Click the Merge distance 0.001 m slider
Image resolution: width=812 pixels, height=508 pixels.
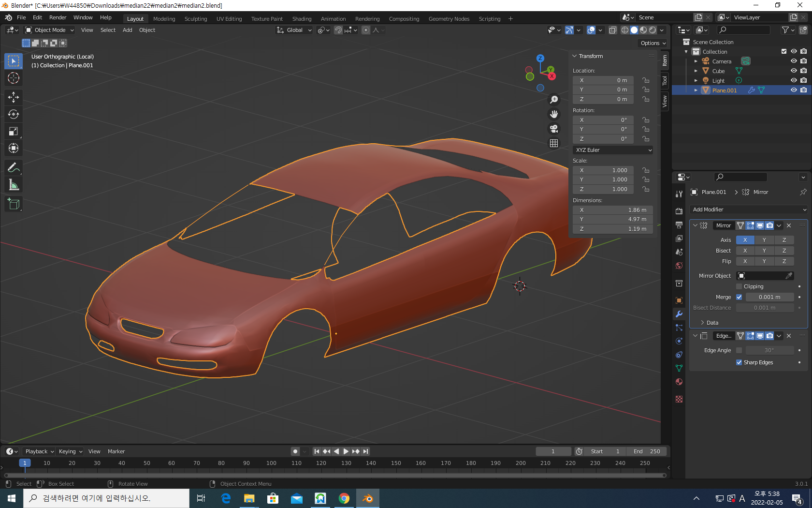point(769,297)
